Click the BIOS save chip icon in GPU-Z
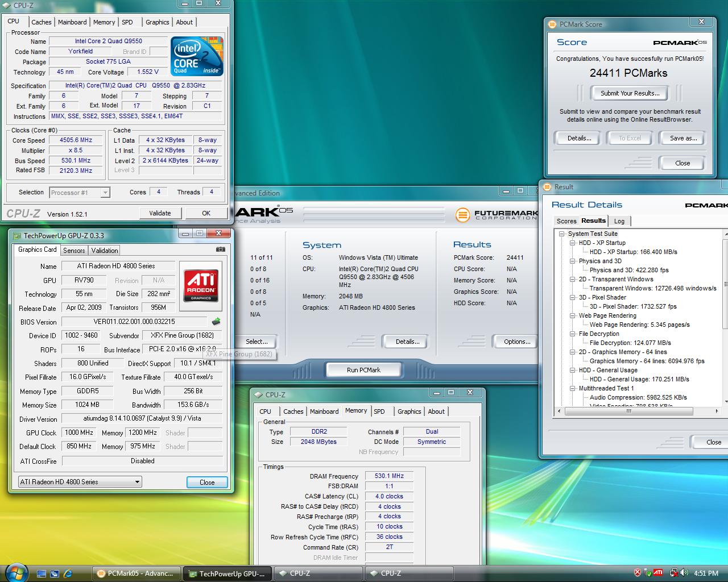Viewport: 728px width, 582px height. pyautogui.click(x=216, y=322)
